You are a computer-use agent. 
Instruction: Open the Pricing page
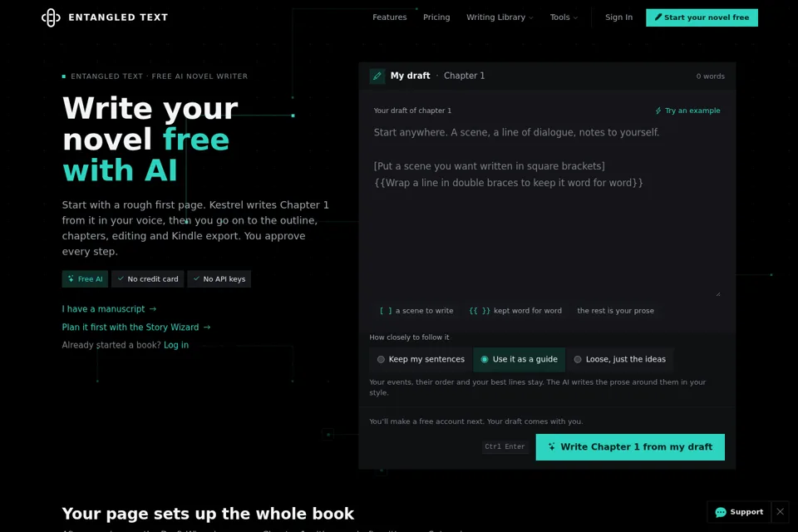tap(436, 17)
